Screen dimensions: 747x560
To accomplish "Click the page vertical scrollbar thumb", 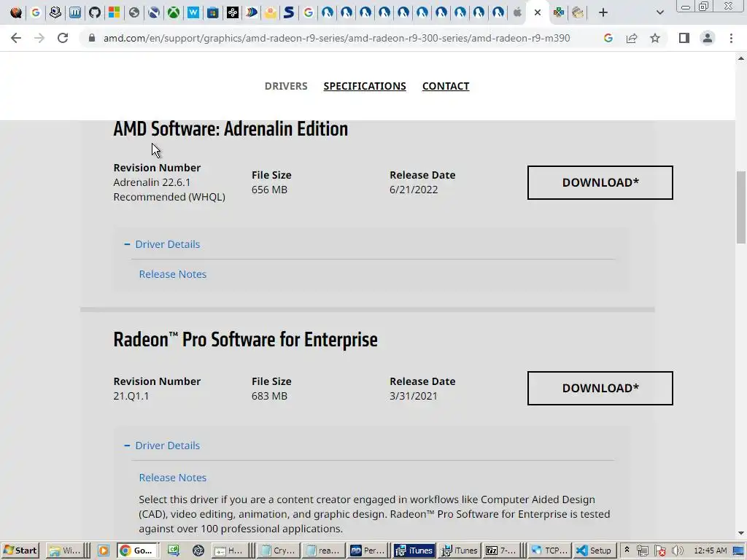I will tap(741, 208).
